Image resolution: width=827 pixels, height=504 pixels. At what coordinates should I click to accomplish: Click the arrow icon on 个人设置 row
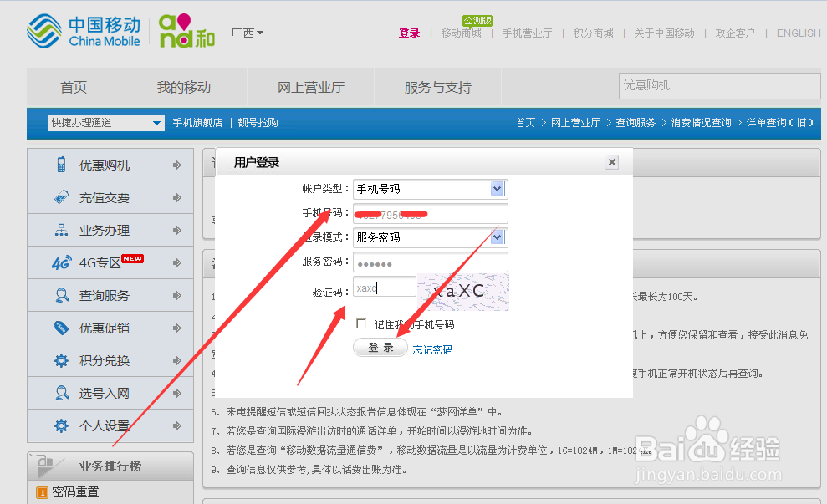click(176, 425)
